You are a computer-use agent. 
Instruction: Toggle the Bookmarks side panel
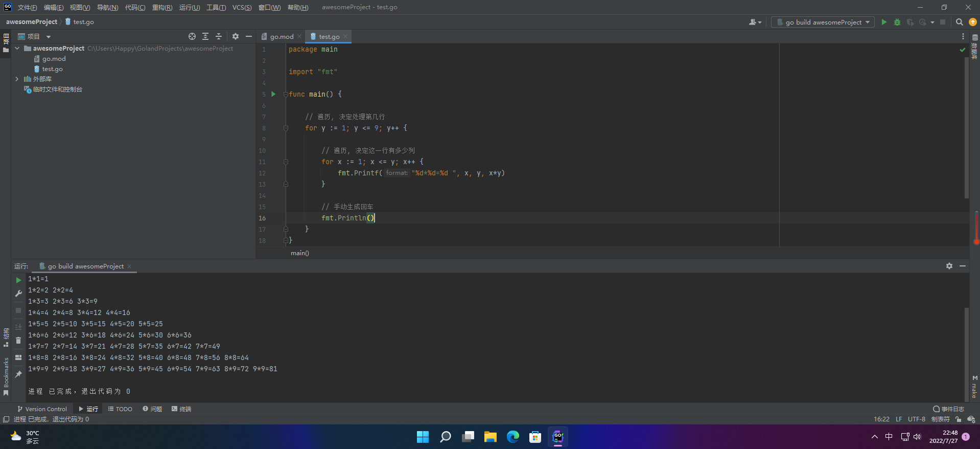[x=6, y=376]
